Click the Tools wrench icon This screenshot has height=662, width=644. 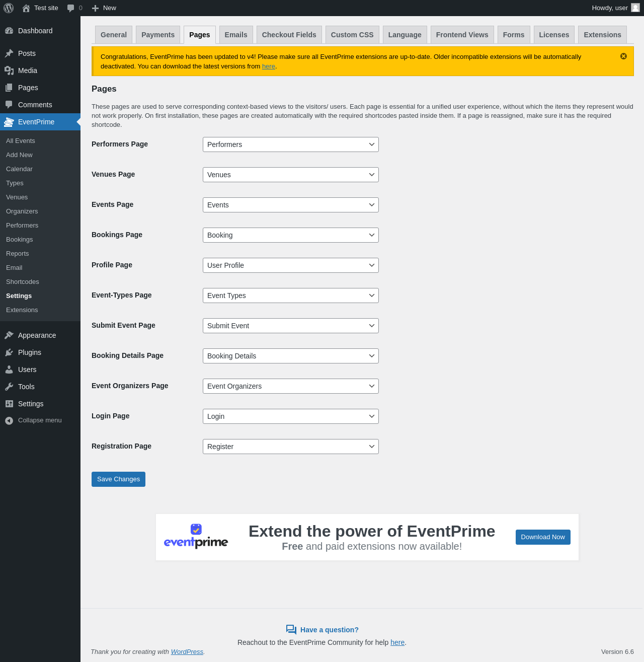(x=9, y=387)
